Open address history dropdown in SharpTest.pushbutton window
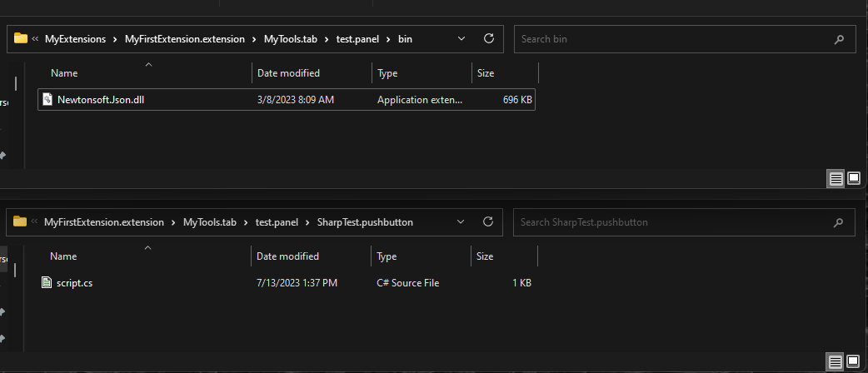868x373 pixels. pos(462,222)
